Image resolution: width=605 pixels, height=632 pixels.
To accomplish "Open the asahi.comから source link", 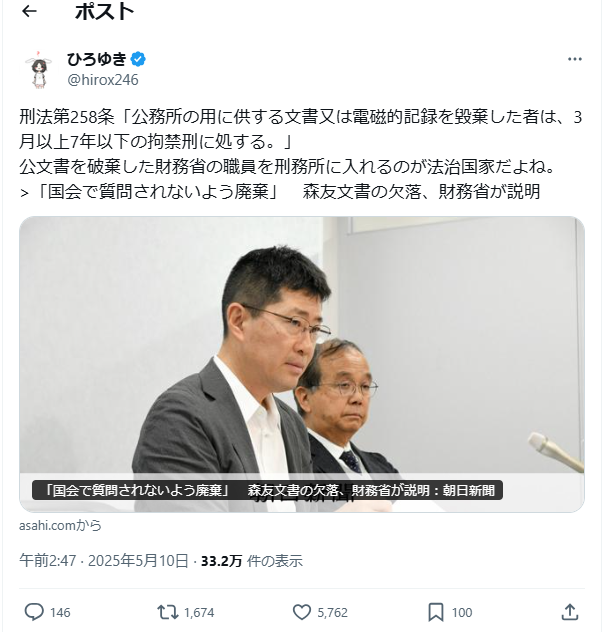I will (x=60, y=526).
